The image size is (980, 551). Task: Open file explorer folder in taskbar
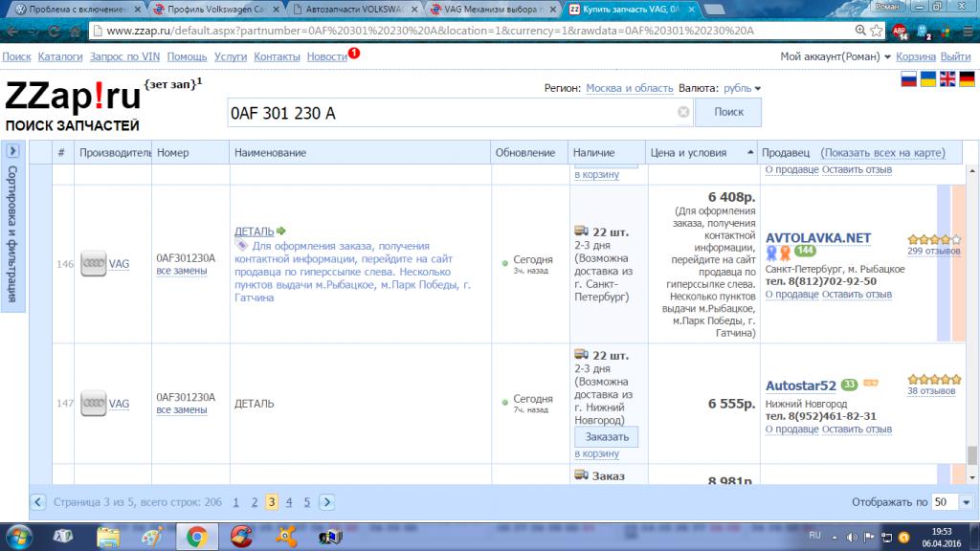pos(107,538)
